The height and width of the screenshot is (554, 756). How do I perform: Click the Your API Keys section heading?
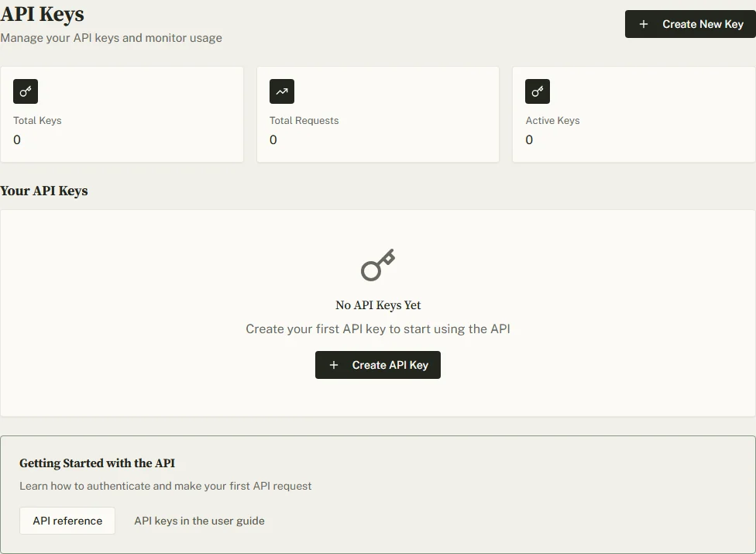coord(44,191)
